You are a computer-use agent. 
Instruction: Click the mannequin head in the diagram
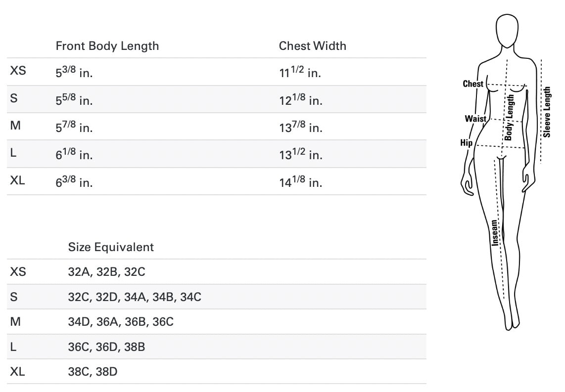pyautogui.click(x=507, y=31)
